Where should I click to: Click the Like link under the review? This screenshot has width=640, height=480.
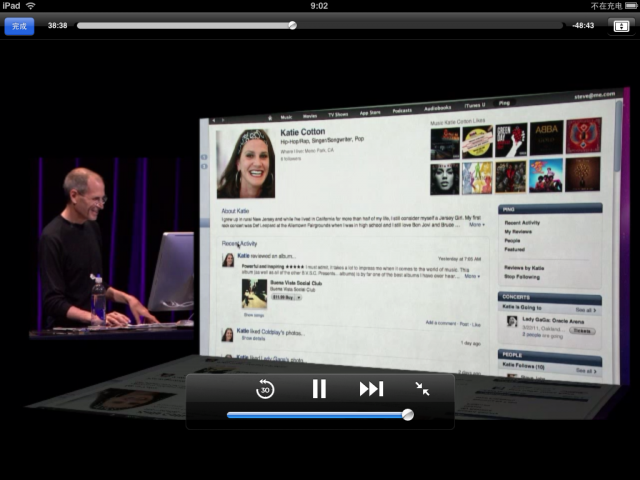(476, 325)
